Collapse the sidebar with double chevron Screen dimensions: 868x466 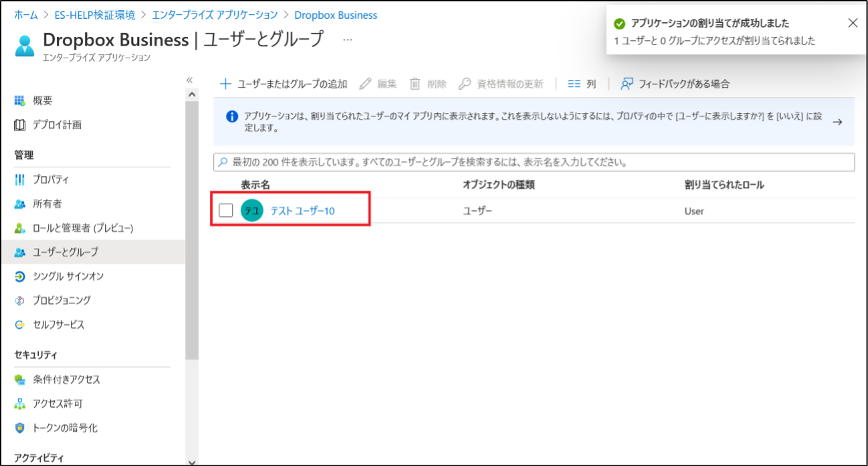pyautogui.click(x=189, y=80)
